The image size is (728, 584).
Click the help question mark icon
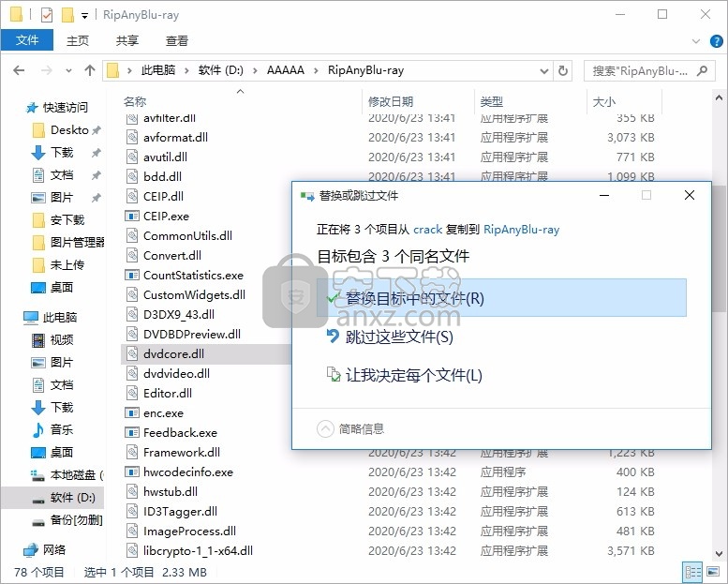716,41
